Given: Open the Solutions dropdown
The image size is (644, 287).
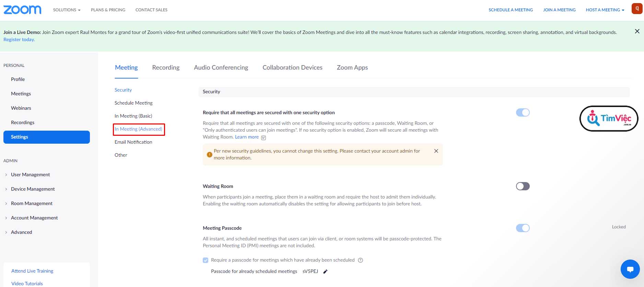Looking at the screenshot, I should (x=67, y=10).
